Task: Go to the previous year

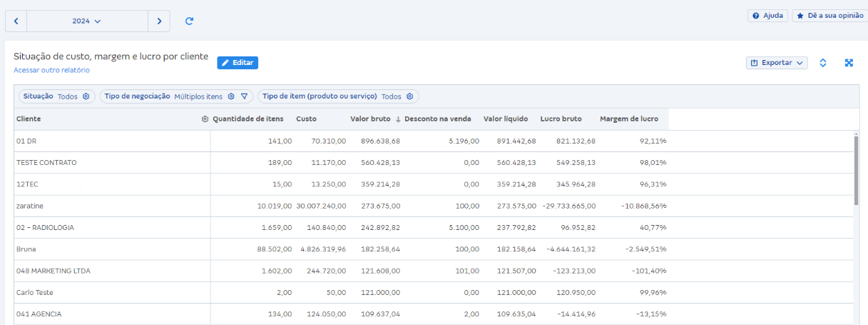Action: click(x=16, y=21)
